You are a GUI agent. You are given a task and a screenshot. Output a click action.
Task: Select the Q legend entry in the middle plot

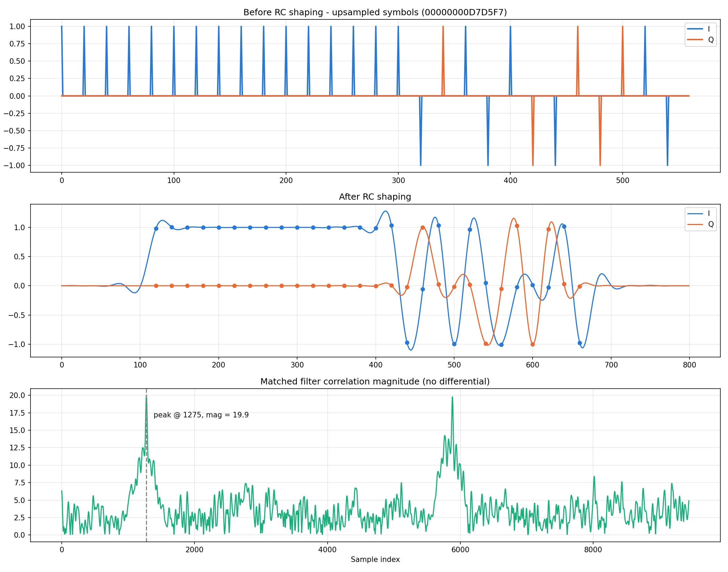(x=701, y=224)
